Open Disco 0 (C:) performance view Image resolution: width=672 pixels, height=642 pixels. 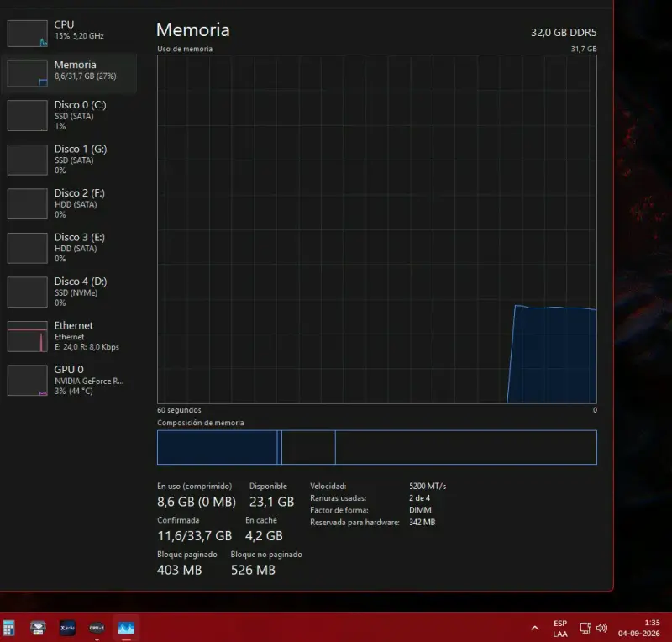(69, 115)
